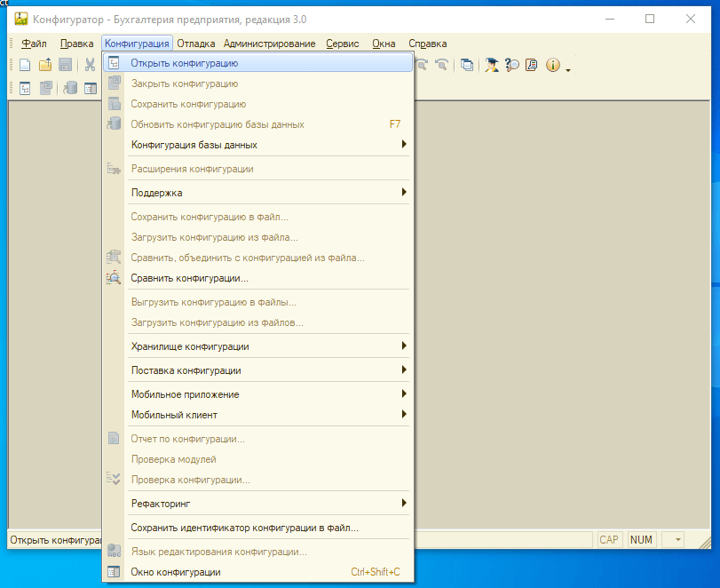This screenshot has height=588, width=720.
Task: Choose Сравнить конфигурации... from the menu
Action: tap(189, 278)
